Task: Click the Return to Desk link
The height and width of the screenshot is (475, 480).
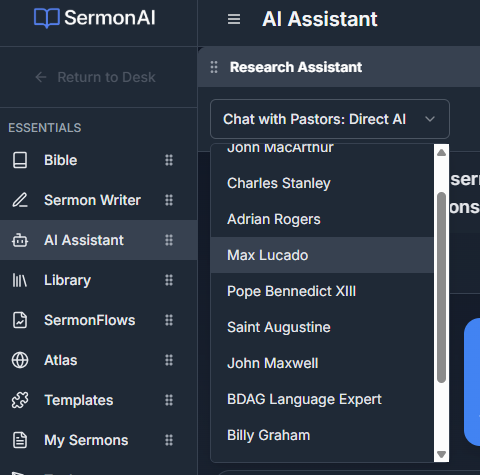Action: point(95,77)
